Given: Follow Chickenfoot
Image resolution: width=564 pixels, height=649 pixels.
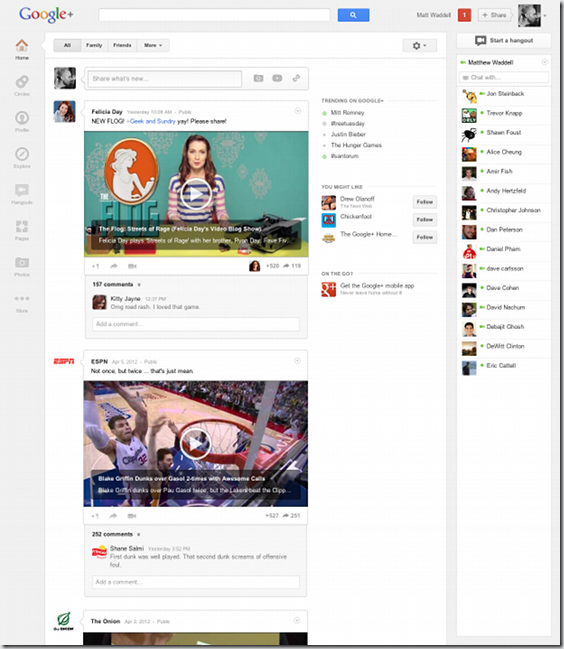Looking at the screenshot, I should 425,219.
